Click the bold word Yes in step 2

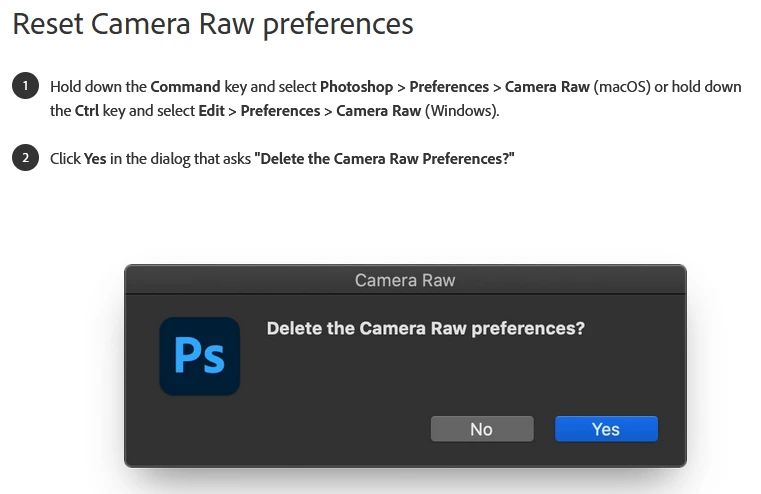(96, 159)
